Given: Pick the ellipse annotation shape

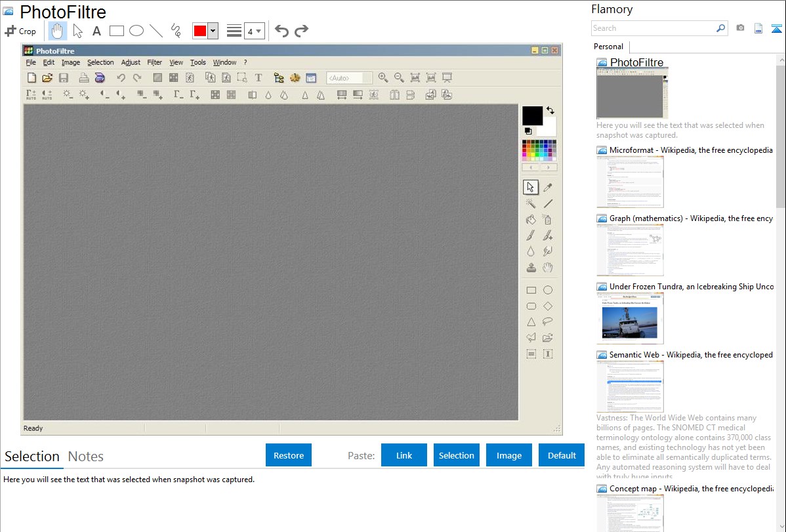Looking at the screenshot, I should point(136,31).
